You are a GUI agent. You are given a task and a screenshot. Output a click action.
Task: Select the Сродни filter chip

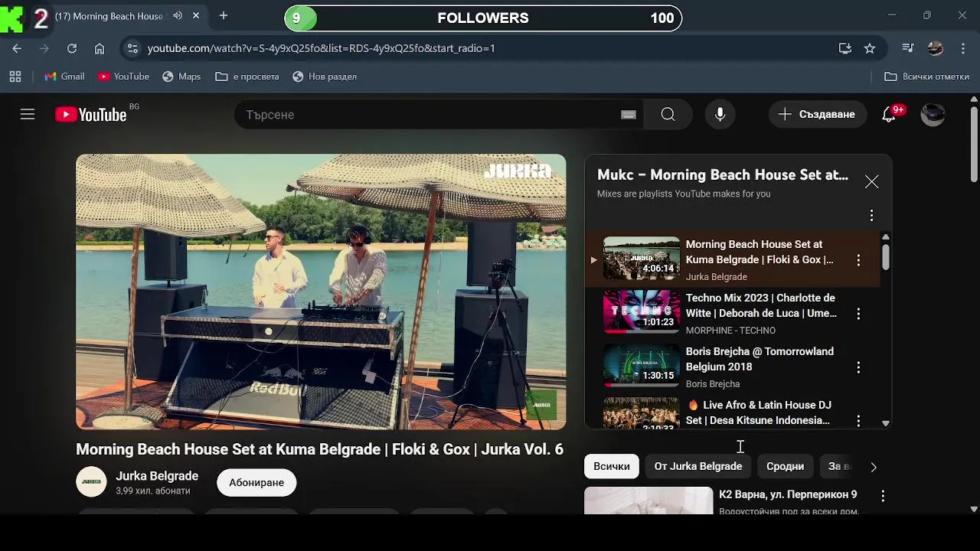[x=786, y=466]
